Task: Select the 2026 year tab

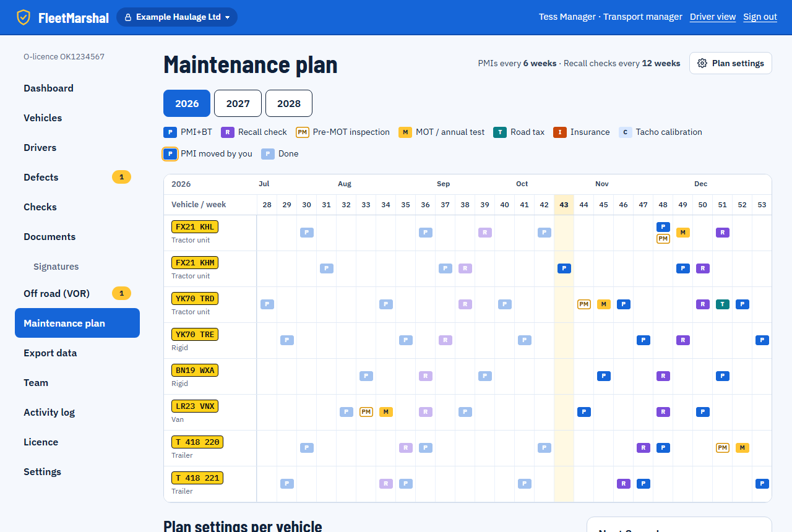Action: point(187,103)
